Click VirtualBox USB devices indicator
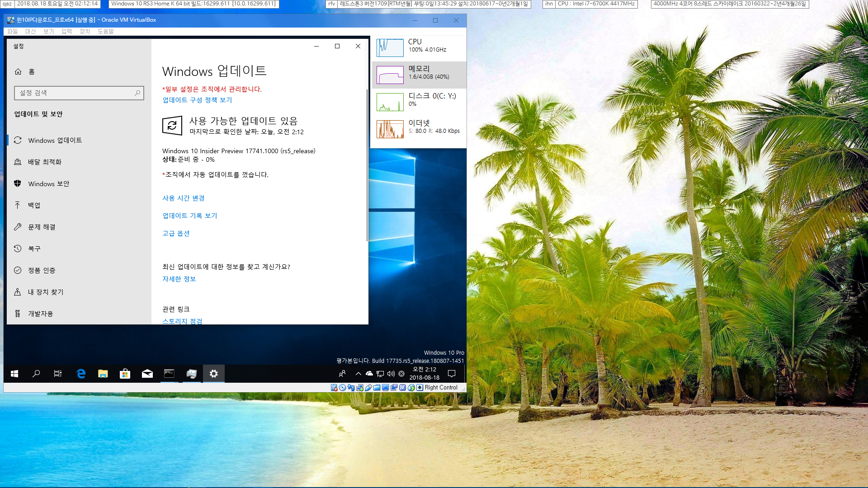 tap(368, 388)
